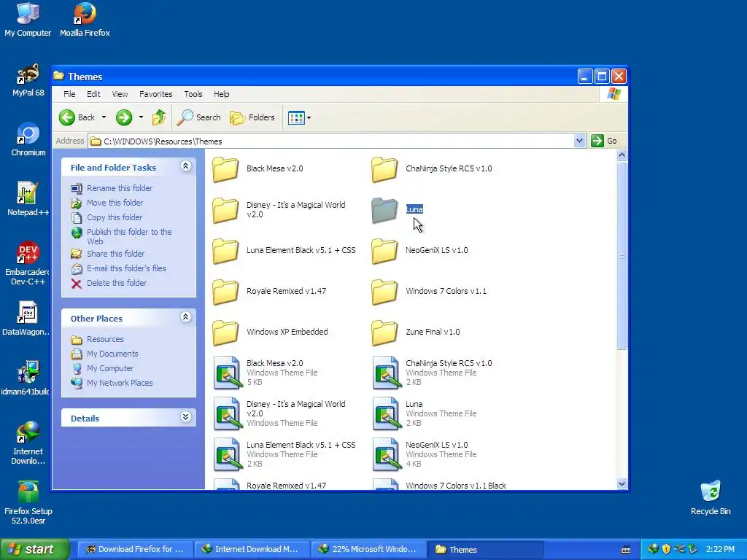Click the Views icon in toolbar
The width and height of the screenshot is (747, 560).
click(296, 117)
